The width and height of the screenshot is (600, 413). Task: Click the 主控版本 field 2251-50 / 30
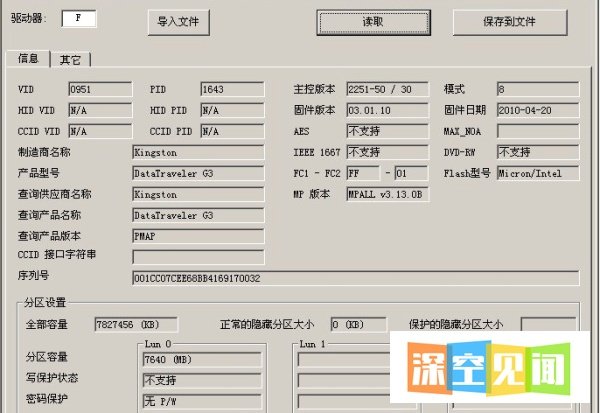(387, 89)
